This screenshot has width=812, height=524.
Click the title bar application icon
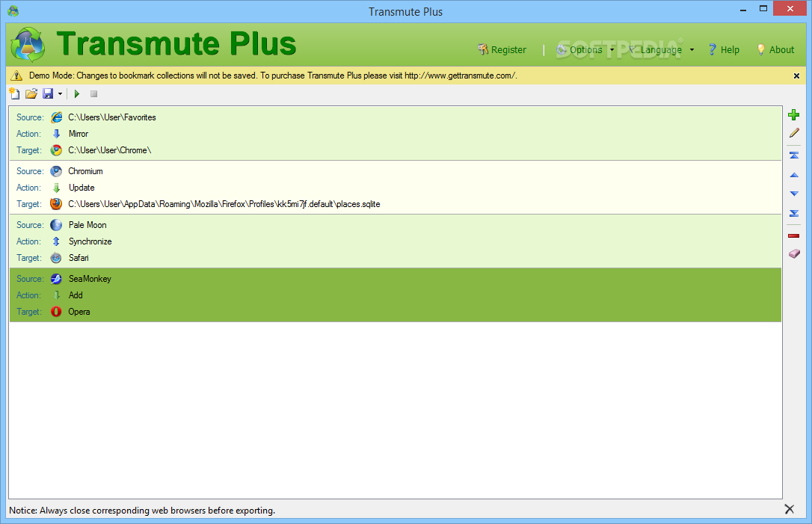click(13, 11)
